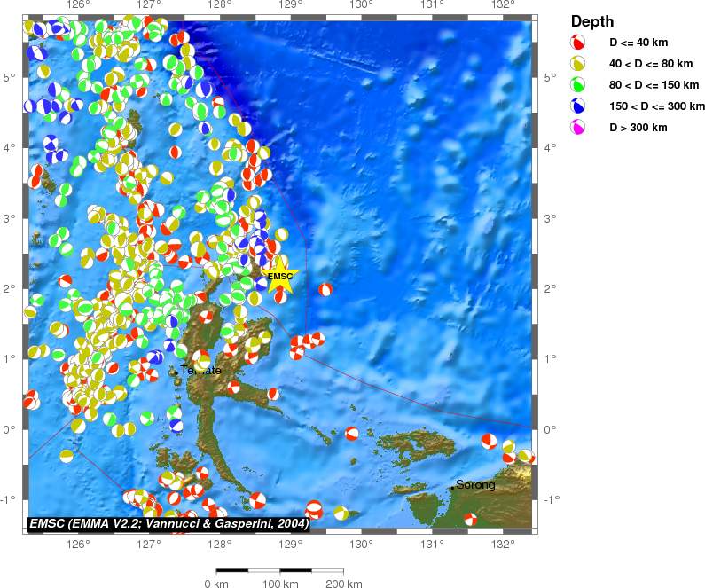Screen dimensions: 705x588
Task: Click the 129° longitude label on the top axis
Action: point(291,5)
